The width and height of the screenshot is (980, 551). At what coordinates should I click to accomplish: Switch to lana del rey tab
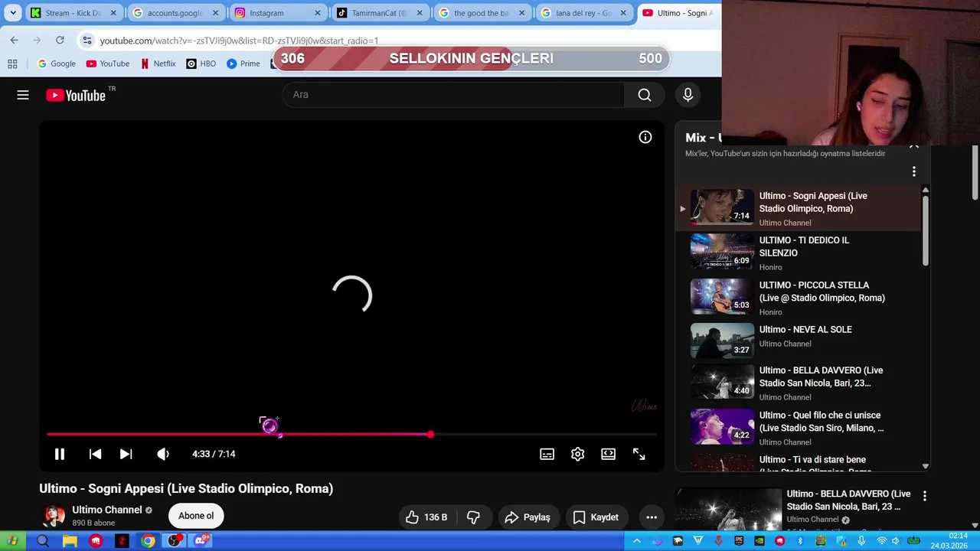coord(583,13)
